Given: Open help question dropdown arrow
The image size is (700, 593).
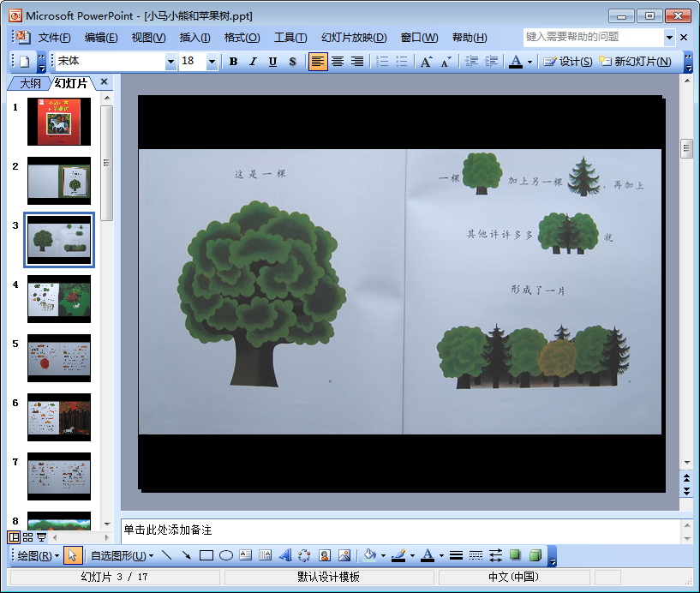Looking at the screenshot, I should [669, 38].
